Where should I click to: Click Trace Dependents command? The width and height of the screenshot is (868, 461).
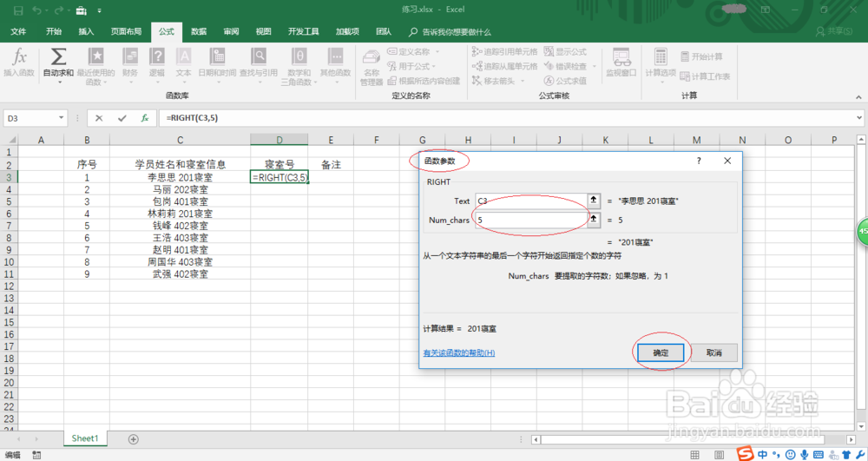coord(504,66)
